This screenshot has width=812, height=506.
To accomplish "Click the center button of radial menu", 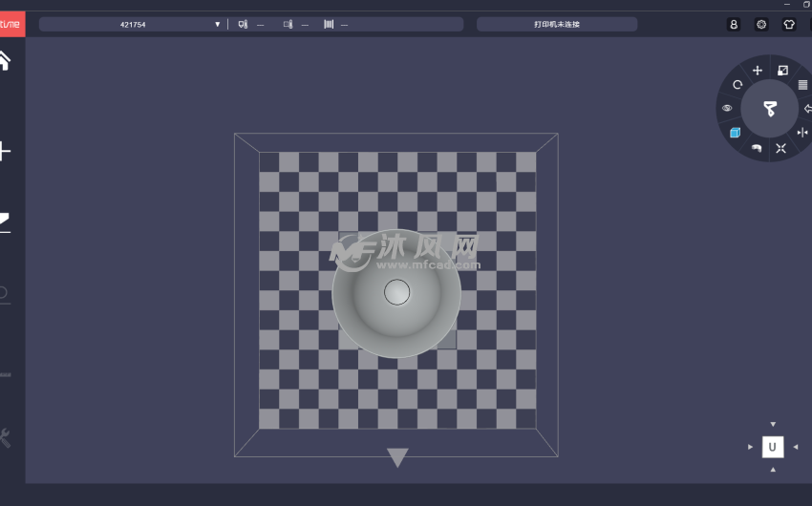I will coord(770,109).
